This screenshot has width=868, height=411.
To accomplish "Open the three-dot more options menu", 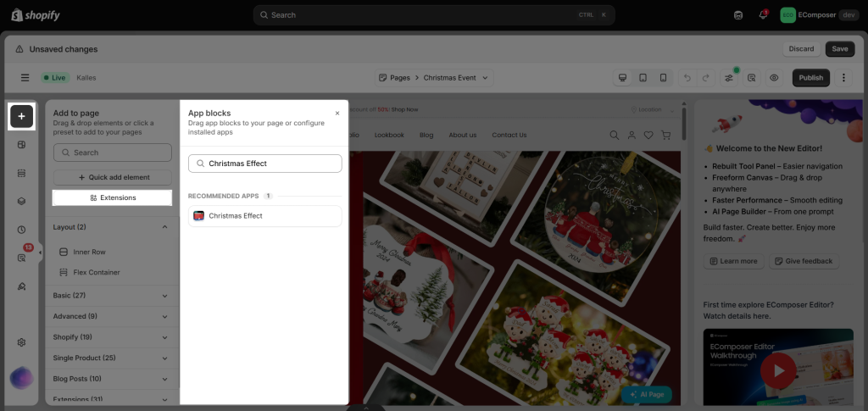I will [843, 78].
